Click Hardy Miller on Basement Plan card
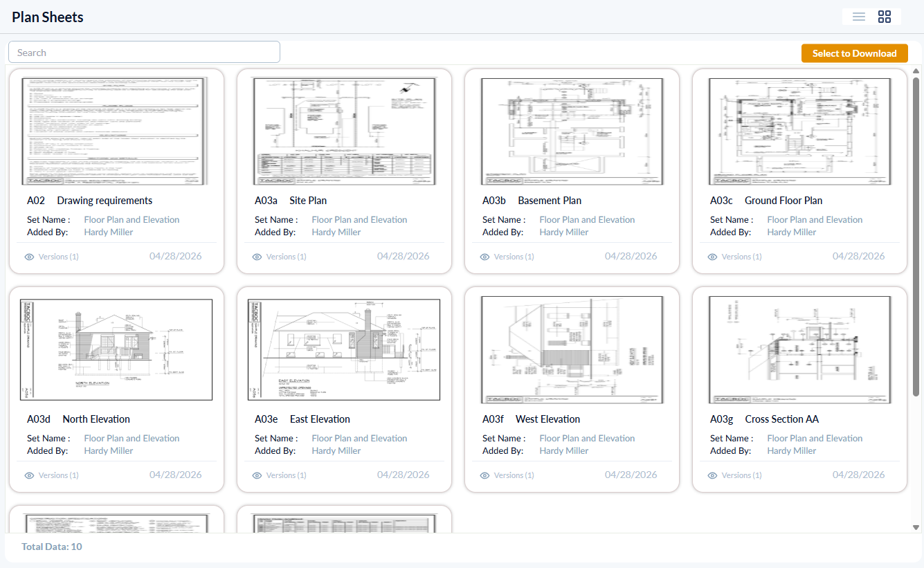This screenshot has height=568, width=924. coord(564,232)
